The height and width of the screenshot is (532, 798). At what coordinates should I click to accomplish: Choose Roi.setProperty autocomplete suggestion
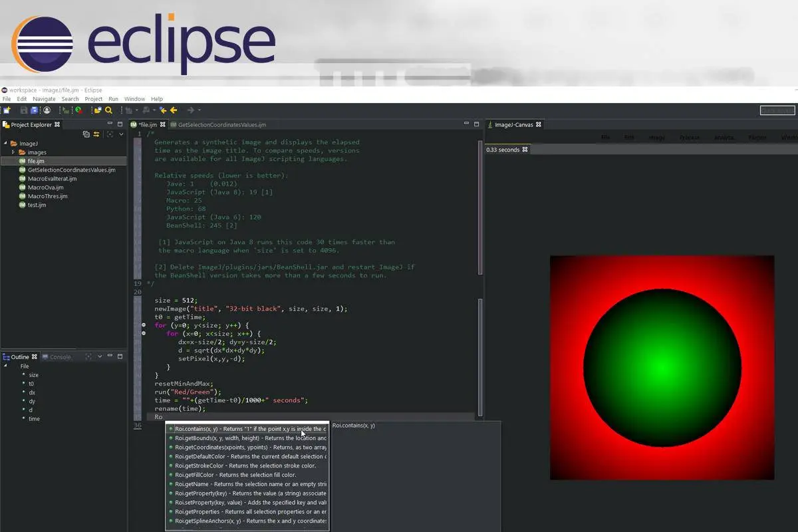click(x=247, y=502)
